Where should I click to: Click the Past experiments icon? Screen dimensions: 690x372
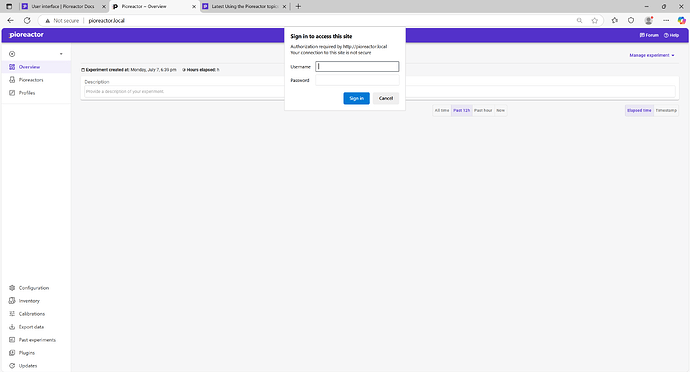12,340
